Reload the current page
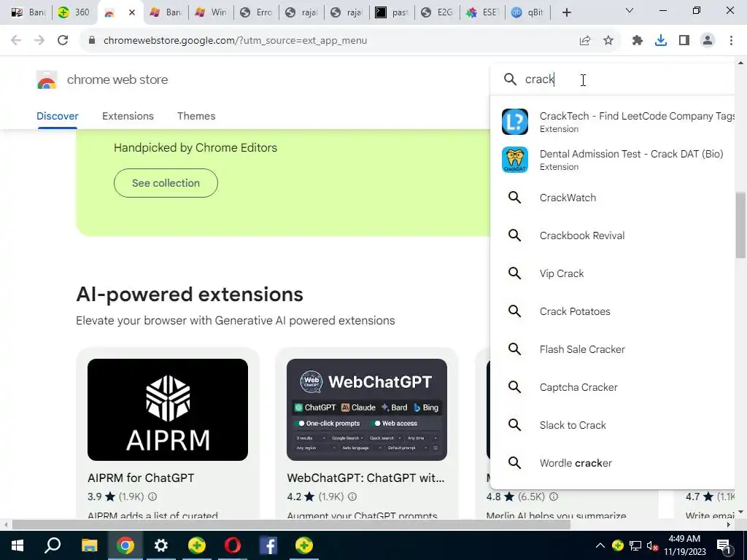747x560 pixels. [63, 41]
